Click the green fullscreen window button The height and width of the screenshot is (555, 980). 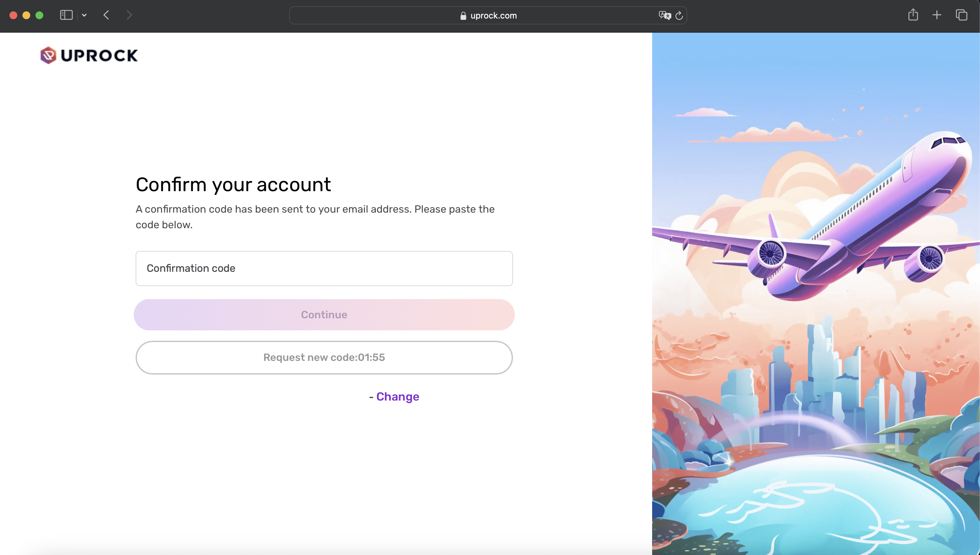tap(39, 15)
